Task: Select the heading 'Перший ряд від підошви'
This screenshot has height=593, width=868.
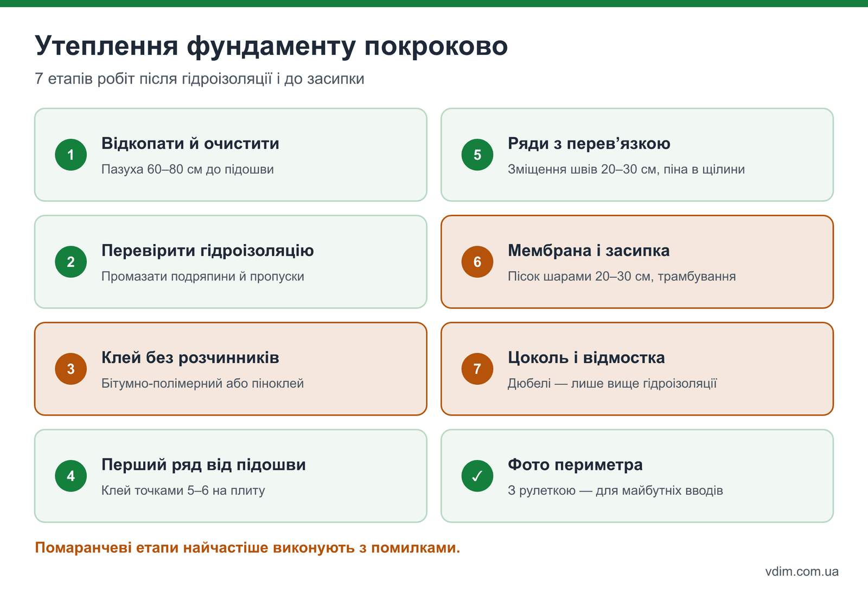Action: (x=203, y=465)
